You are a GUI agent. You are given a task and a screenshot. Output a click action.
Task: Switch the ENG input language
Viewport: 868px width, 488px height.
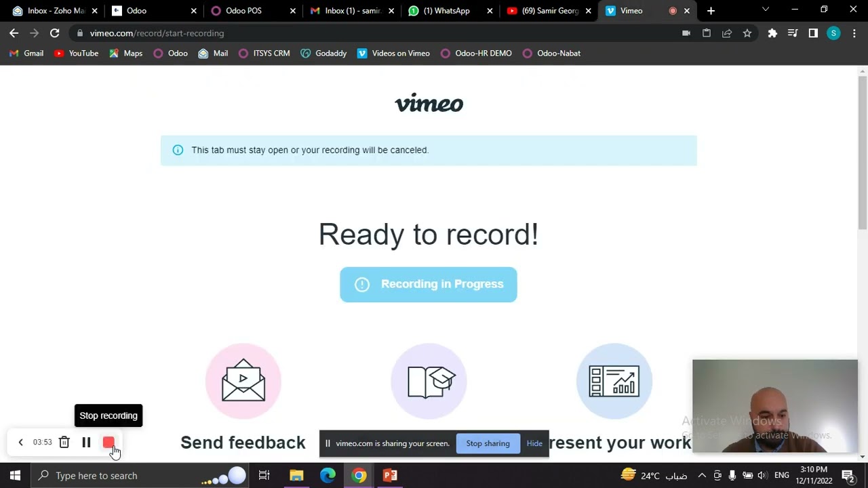point(782,476)
